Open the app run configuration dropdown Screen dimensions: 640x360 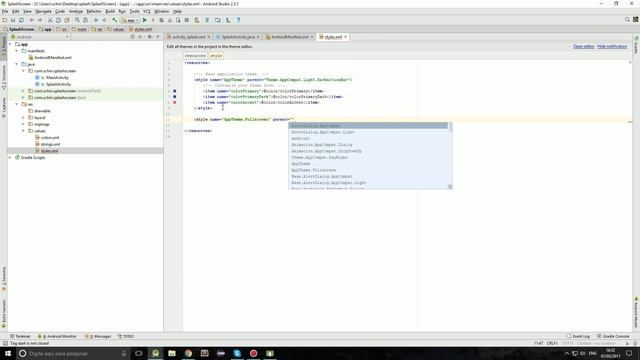[130, 20]
